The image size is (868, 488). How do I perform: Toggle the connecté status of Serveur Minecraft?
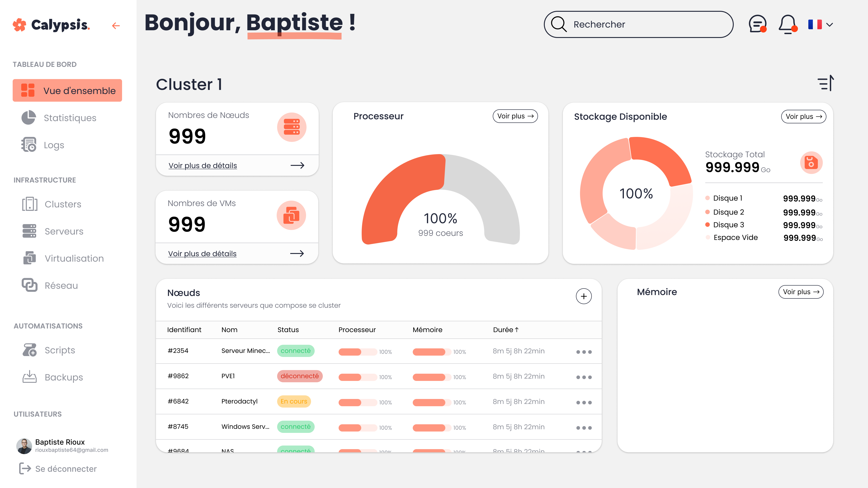[x=295, y=351]
